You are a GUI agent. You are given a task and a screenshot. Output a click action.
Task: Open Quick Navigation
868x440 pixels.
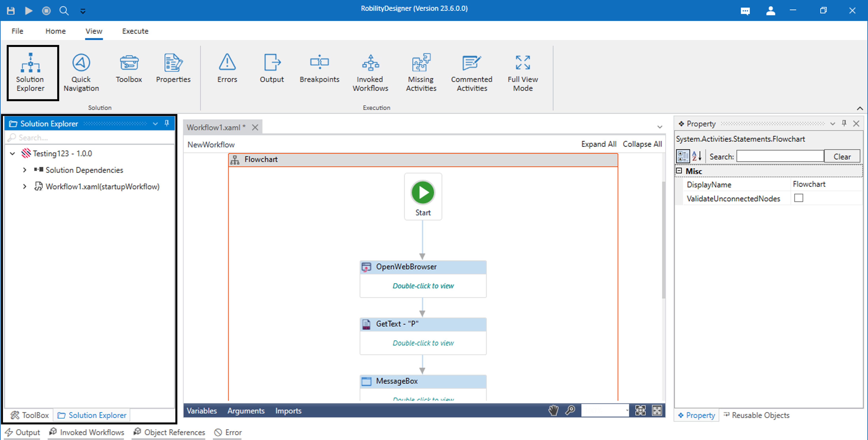click(81, 72)
